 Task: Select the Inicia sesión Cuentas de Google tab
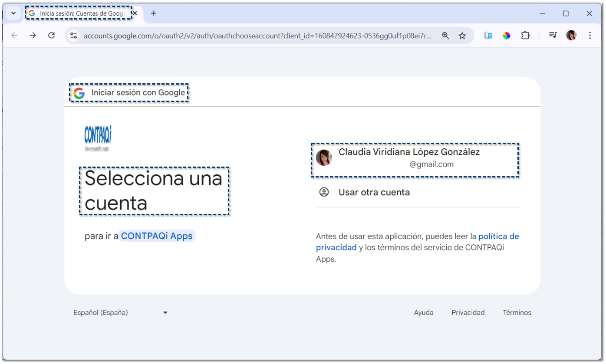(78, 13)
